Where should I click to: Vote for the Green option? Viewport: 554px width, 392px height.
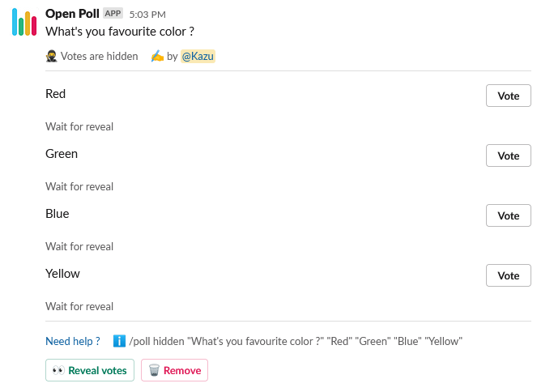coord(508,156)
